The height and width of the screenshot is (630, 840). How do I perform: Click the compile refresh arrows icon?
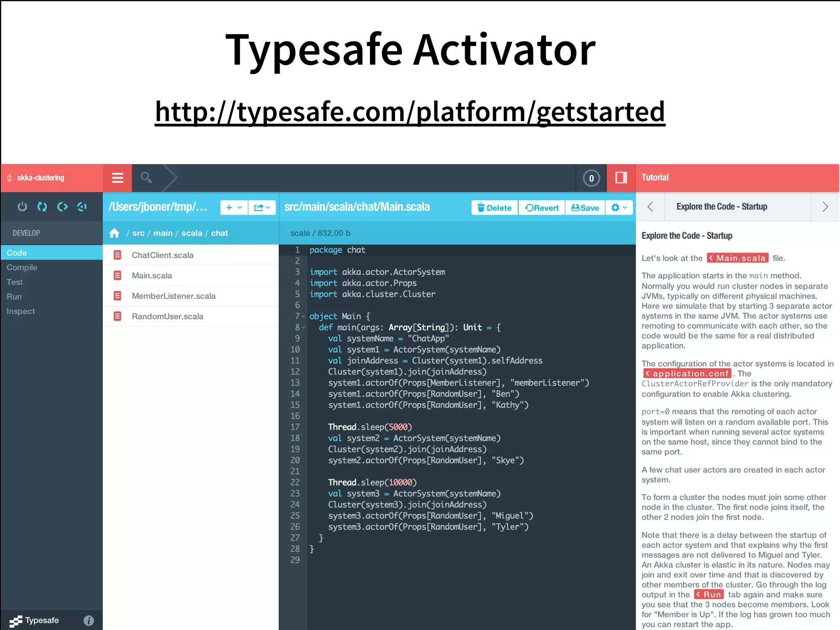[42, 207]
